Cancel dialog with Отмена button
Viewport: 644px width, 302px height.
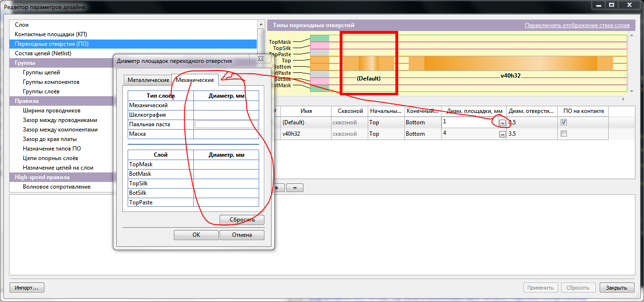(x=241, y=235)
